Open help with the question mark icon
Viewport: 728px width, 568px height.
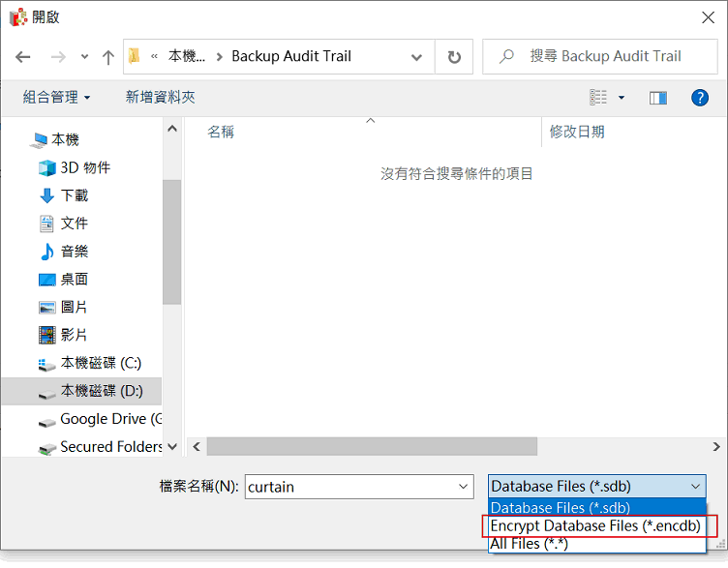[699, 98]
